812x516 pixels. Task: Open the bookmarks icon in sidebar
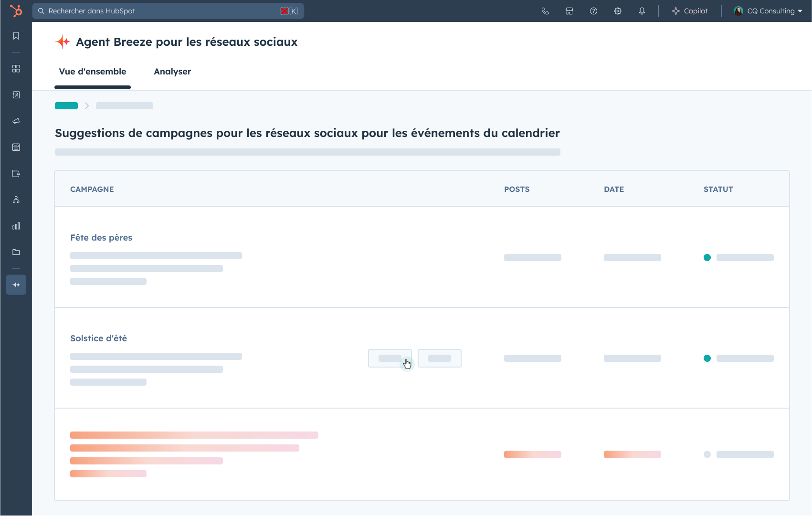click(16, 36)
